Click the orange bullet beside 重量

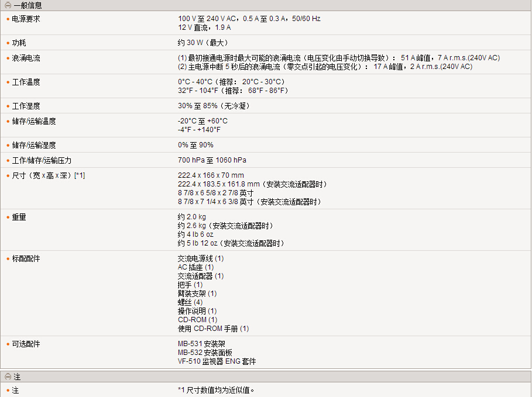pyautogui.click(x=8, y=218)
